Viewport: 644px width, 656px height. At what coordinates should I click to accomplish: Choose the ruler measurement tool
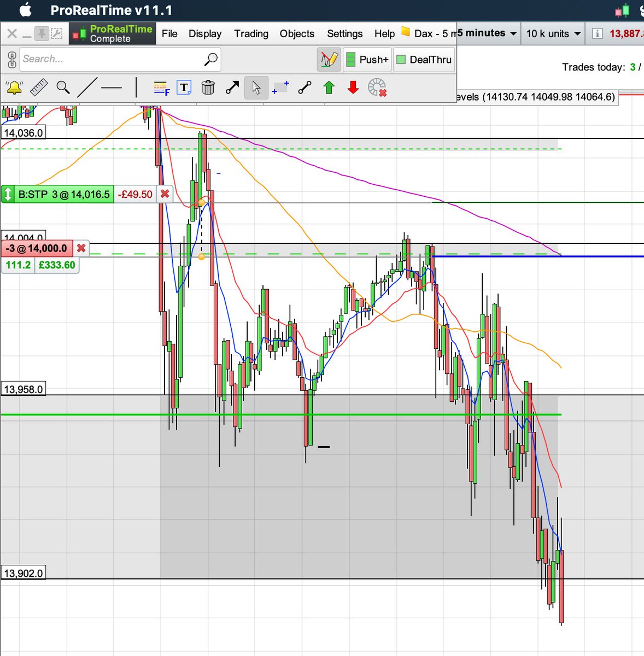39,87
